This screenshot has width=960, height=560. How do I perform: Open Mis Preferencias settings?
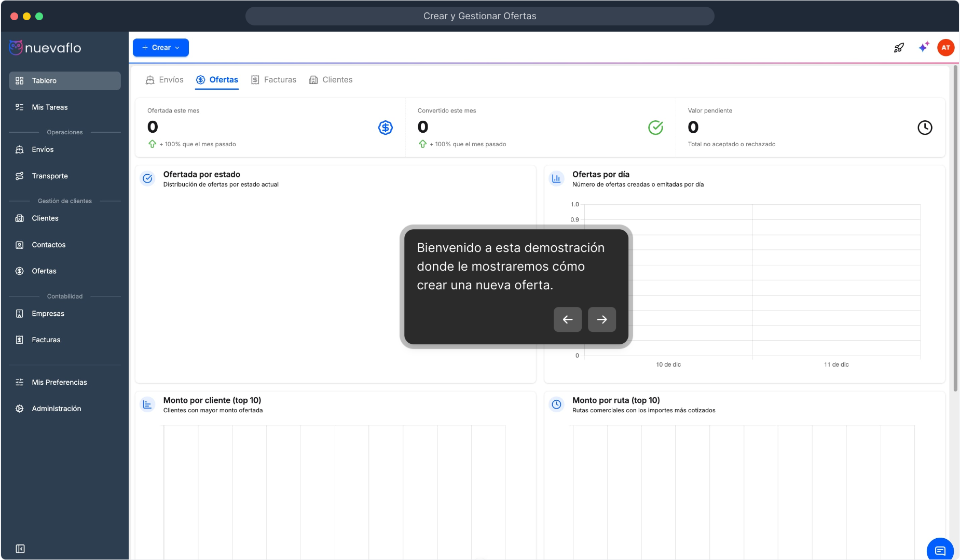59,382
